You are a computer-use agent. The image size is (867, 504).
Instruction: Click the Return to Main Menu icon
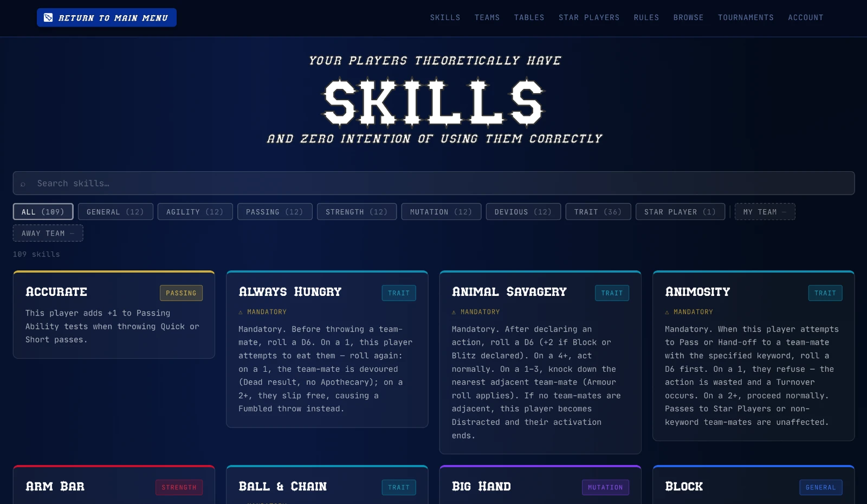[x=48, y=17]
